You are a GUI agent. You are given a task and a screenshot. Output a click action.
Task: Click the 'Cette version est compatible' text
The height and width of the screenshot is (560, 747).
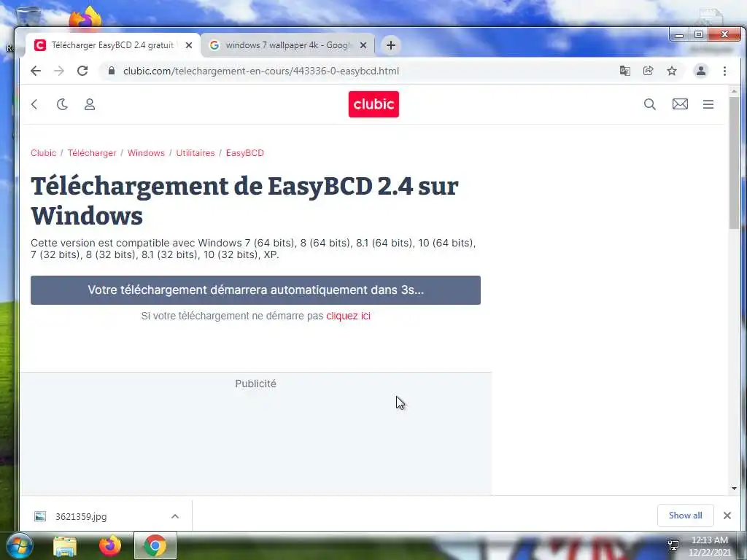(253, 249)
